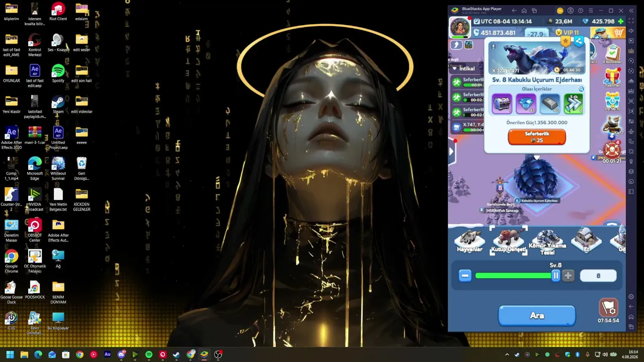Increase level with the plus button
Screen dimensions: 644x362
568,276
